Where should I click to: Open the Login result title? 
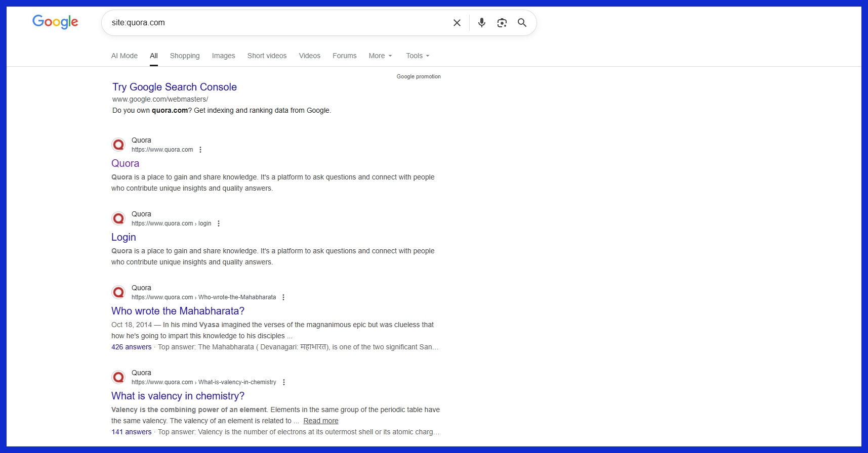click(x=123, y=237)
